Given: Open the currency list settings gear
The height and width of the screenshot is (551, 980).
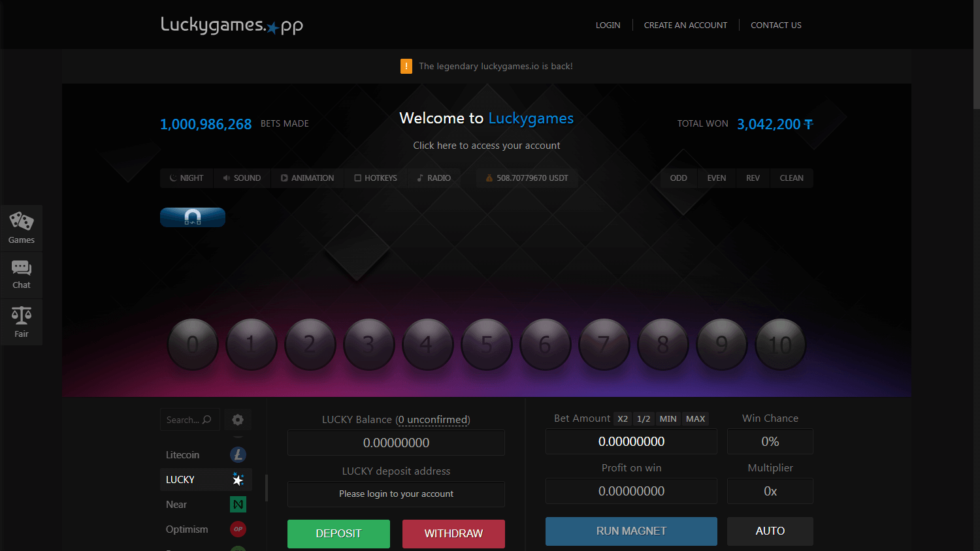Looking at the screenshot, I should pos(237,419).
